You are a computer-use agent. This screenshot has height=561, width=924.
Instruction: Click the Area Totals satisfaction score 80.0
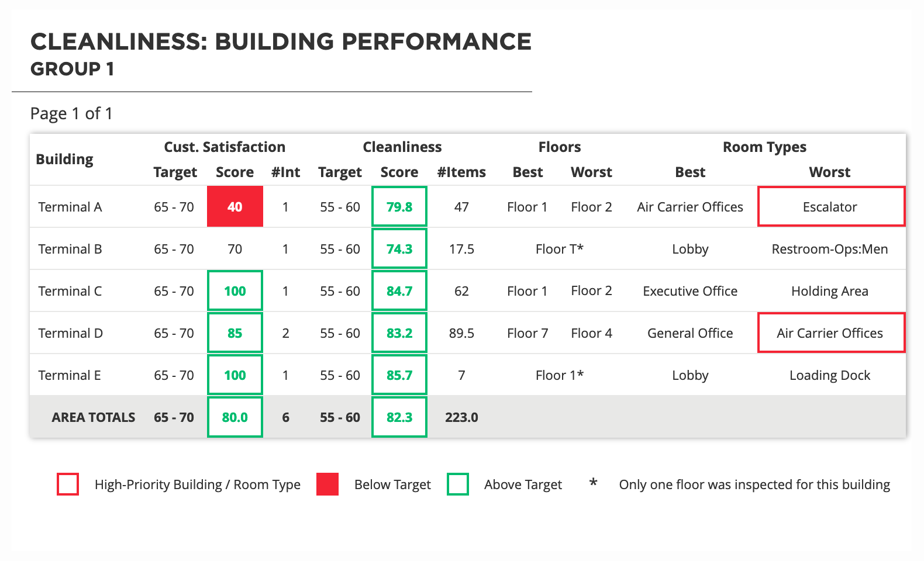point(235,417)
